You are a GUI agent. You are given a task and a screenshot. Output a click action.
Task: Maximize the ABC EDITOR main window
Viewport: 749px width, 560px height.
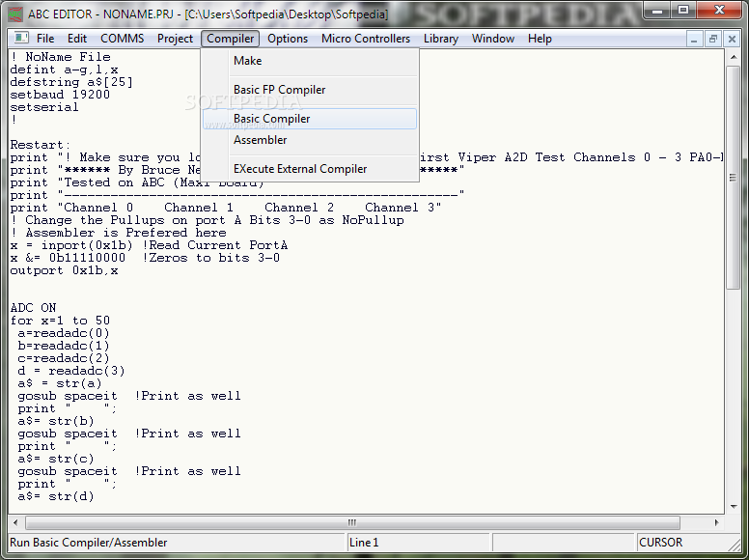click(683, 10)
